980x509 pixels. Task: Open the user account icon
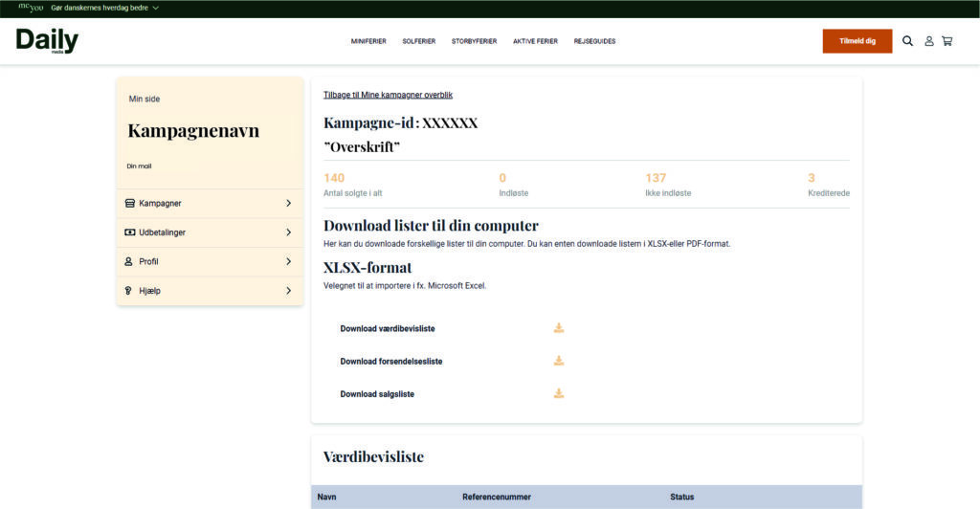928,41
